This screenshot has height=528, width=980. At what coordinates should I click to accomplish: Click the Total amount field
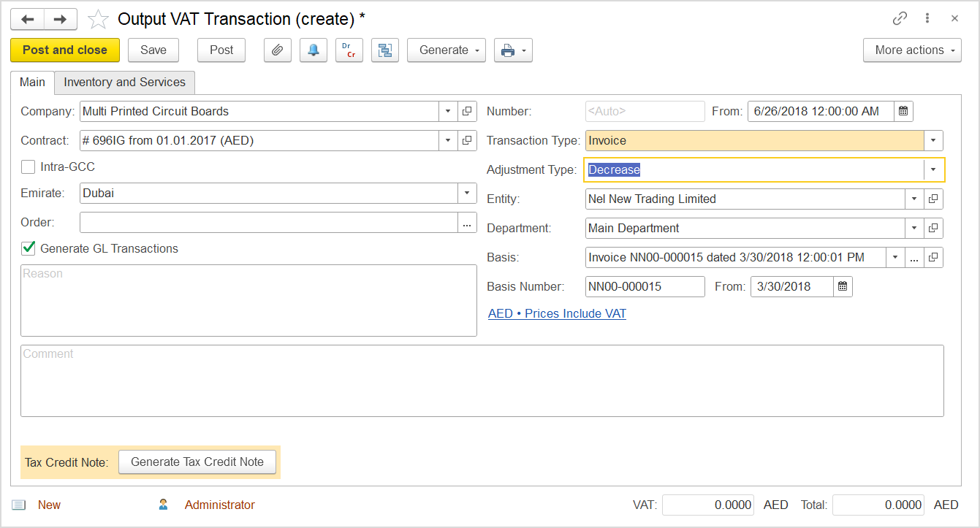(878, 505)
